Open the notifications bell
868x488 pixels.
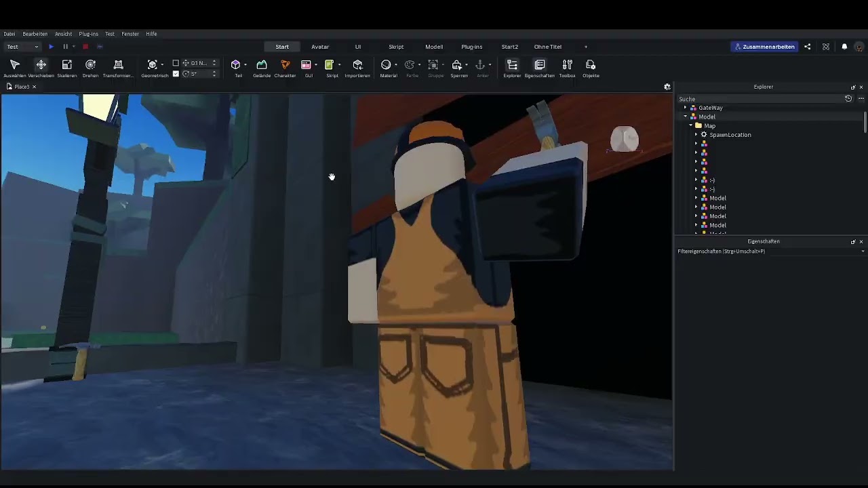(844, 47)
